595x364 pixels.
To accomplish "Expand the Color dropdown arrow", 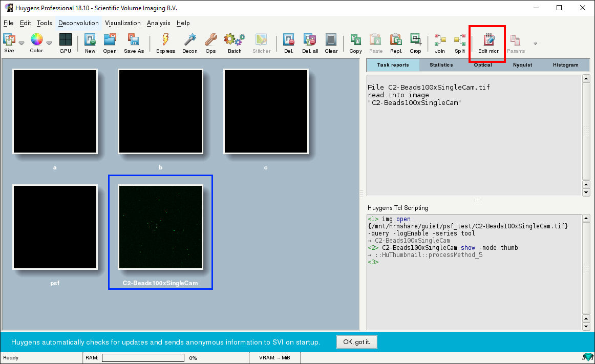I will (x=49, y=44).
